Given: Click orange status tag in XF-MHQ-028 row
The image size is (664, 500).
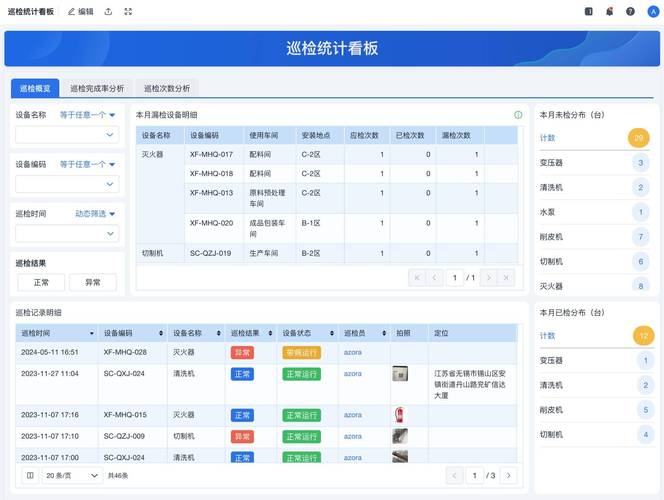Looking at the screenshot, I should pos(302,352).
